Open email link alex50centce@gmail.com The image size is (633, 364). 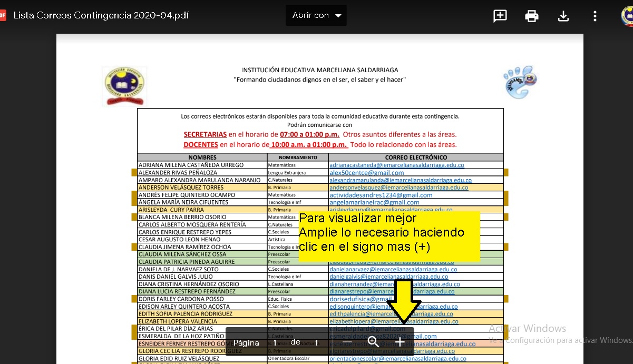click(x=367, y=172)
